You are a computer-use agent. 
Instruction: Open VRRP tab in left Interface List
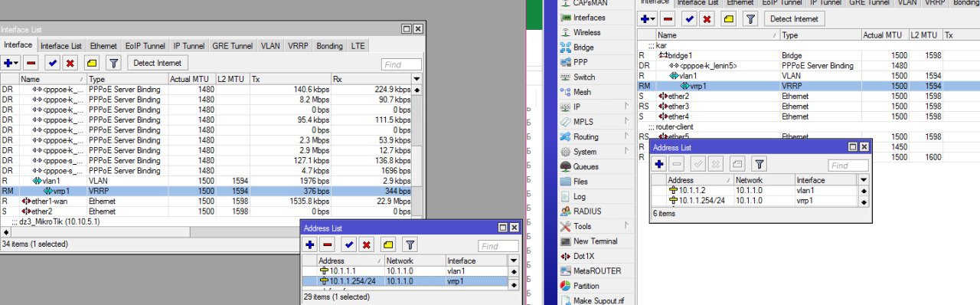click(297, 46)
